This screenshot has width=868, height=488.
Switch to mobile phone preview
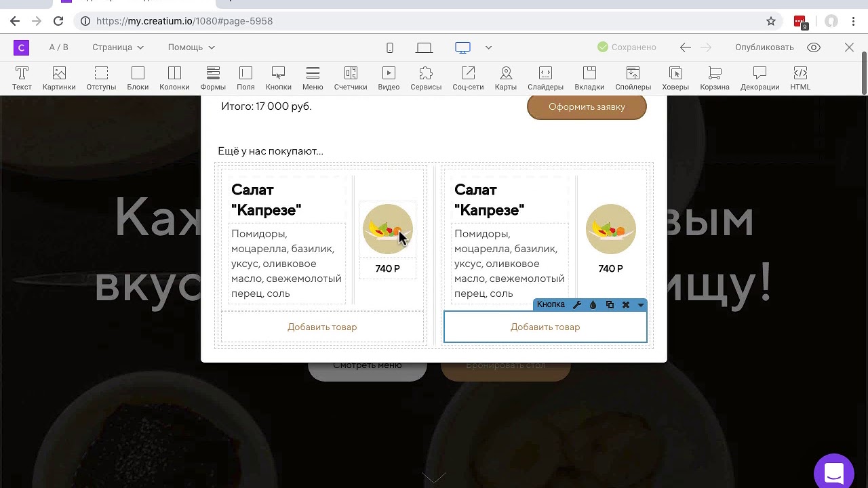[390, 47]
